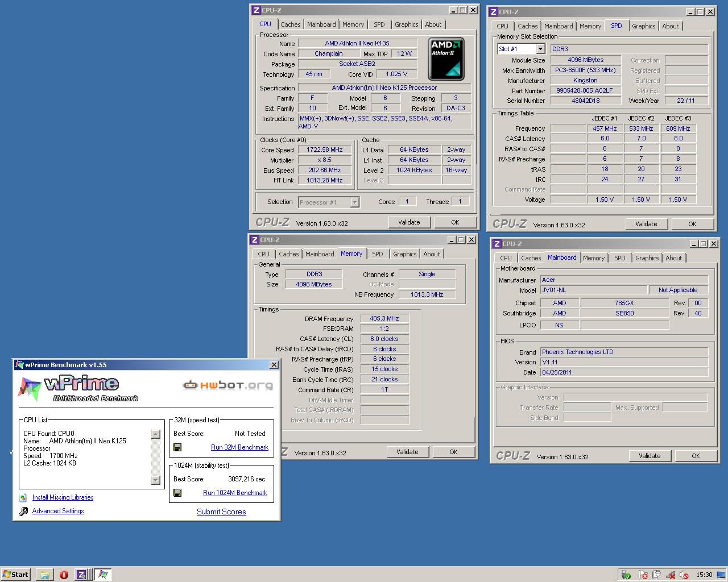Click the Core Speed 1722.58 MHz field

click(324, 150)
